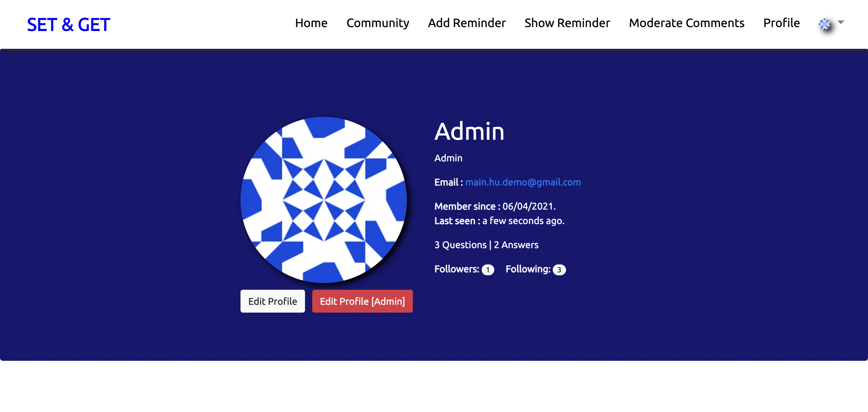This screenshot has width=868, height=412.
Task: Expand the user dropdown arrow
Action: click(841, 22)
